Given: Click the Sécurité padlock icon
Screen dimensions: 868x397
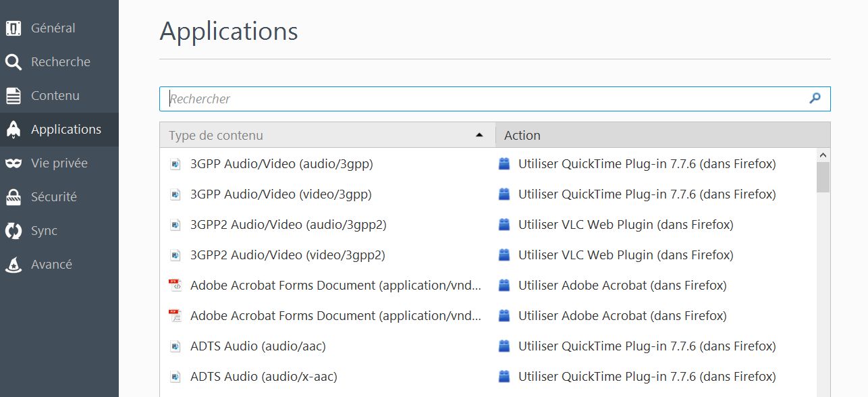Looking at the screenshot, I should click(13, 197).
